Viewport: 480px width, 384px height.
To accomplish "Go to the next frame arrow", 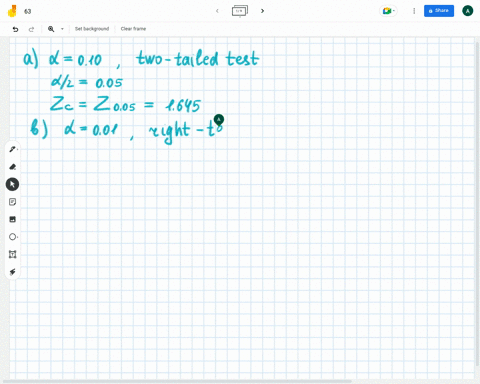I will [262, 11].
